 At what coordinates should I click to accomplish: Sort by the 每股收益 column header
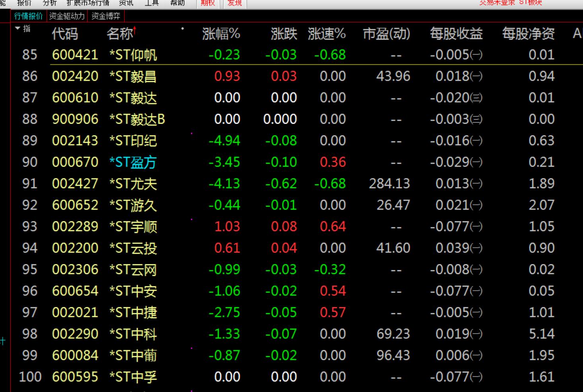coord(456,34)
